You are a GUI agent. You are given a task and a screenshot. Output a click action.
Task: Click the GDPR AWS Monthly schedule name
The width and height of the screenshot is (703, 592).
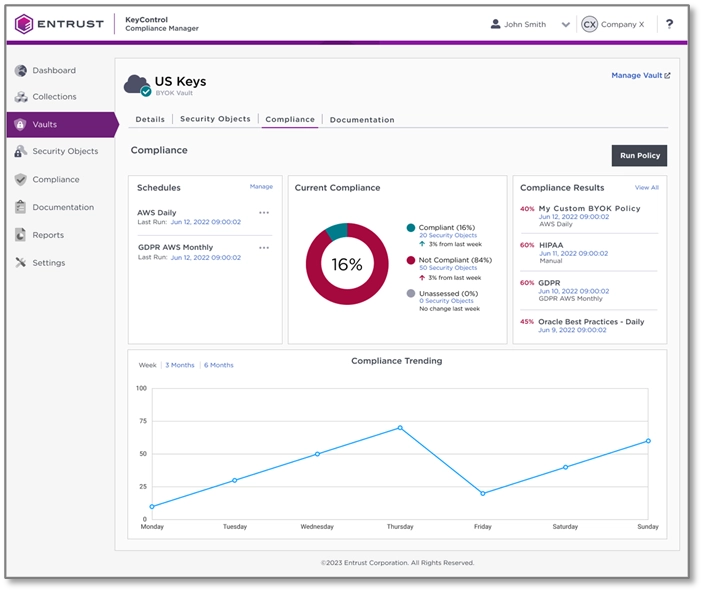175,247
